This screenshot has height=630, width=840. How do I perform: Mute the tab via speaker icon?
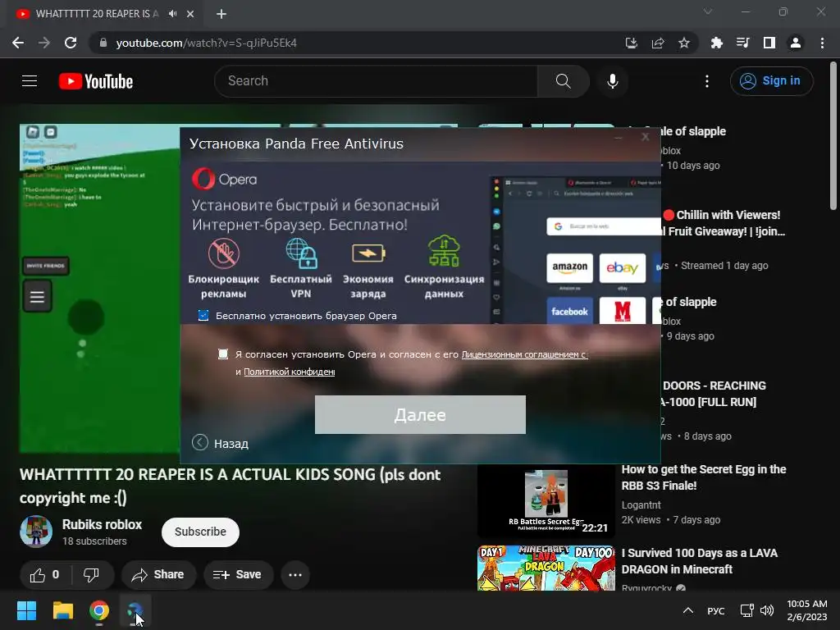(x=172, y=14)
